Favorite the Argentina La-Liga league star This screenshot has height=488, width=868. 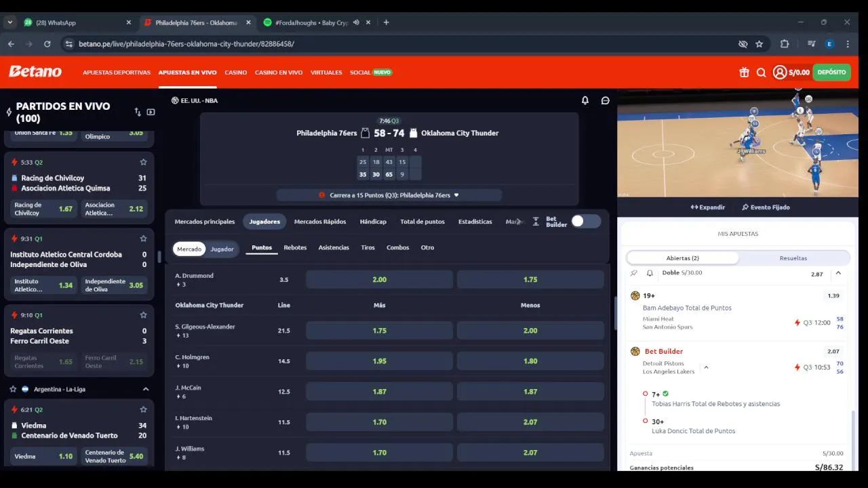(13, 389)
